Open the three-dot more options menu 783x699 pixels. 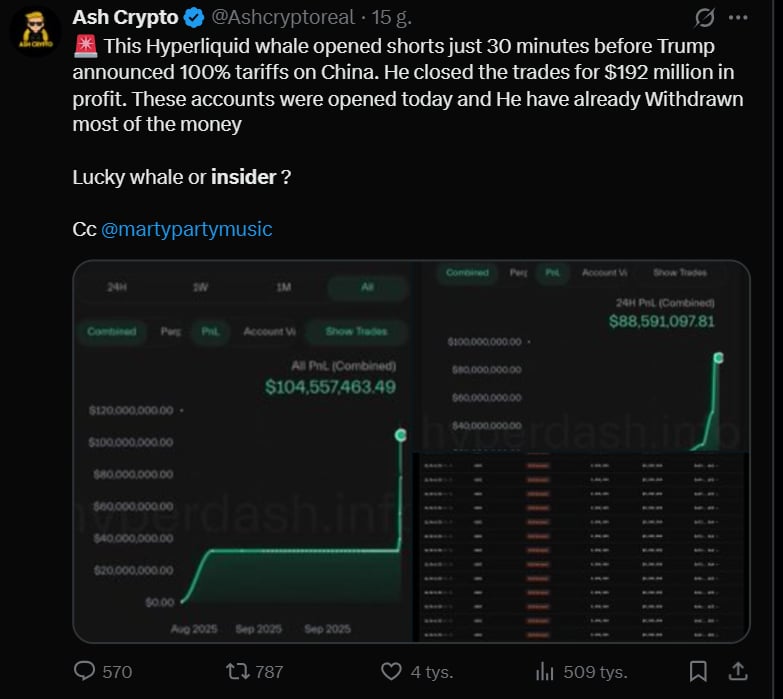[738, 18]
